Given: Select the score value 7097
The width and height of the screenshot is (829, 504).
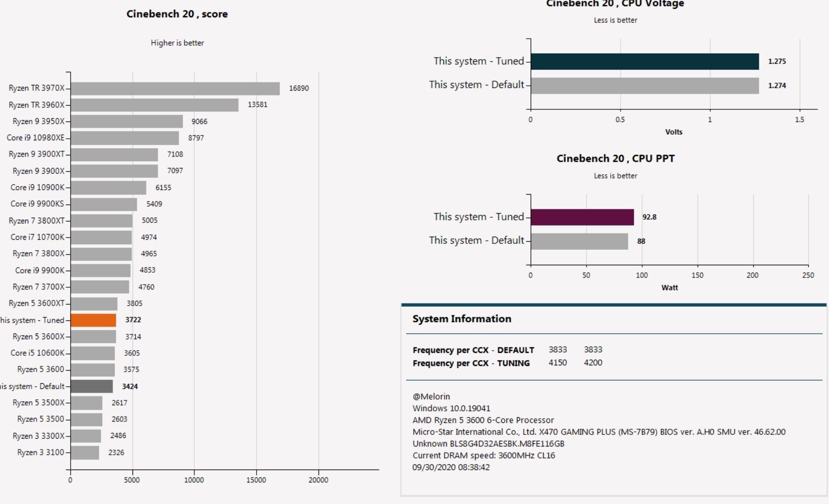Looking at the screenshot, I should point(175,171).
